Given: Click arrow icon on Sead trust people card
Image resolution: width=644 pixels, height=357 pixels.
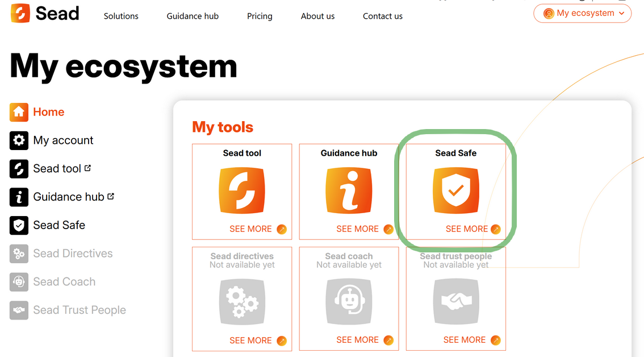Looking at the screenshot, I should coord(496,340).
